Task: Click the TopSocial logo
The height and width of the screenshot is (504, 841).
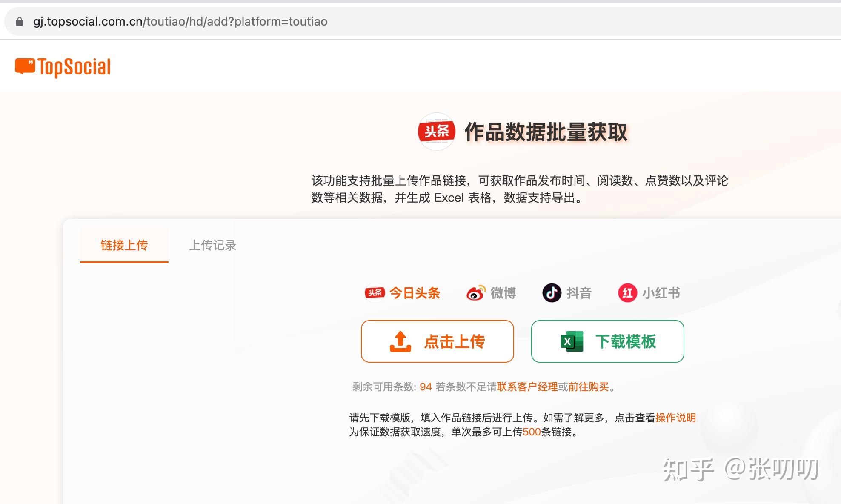Action: coord(63,67)
